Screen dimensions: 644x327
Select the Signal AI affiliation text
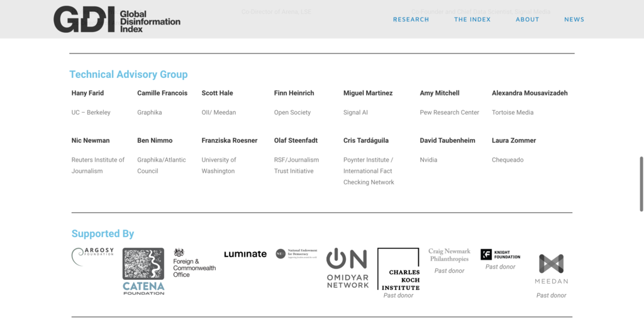(x=355, y=112)
